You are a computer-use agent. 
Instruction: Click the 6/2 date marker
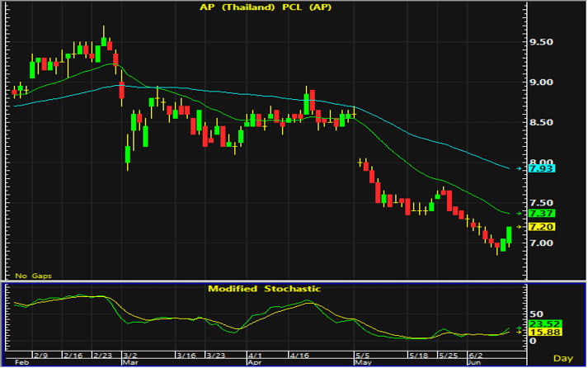475,355
